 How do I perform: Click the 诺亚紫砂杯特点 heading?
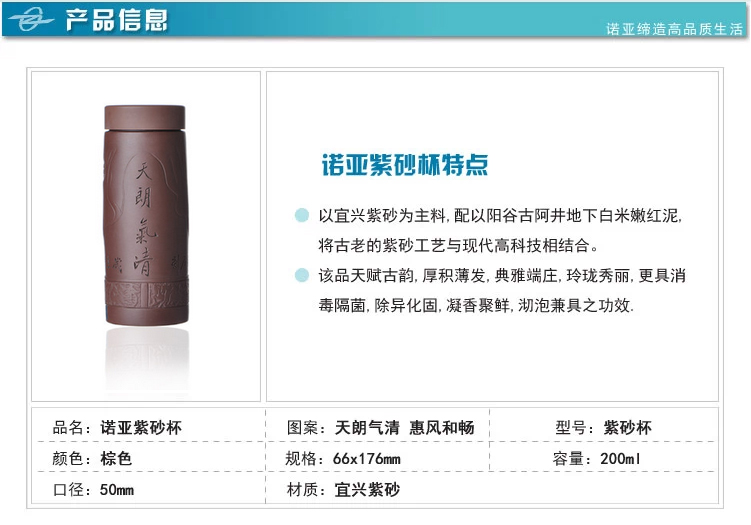pyautogui.click(x=405, y=165)
